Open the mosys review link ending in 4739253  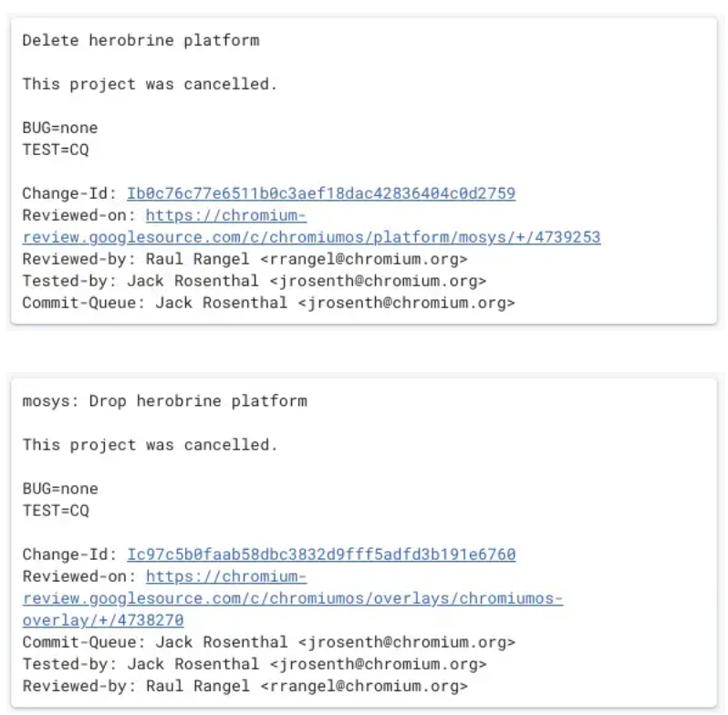click(x=311, y=237)
